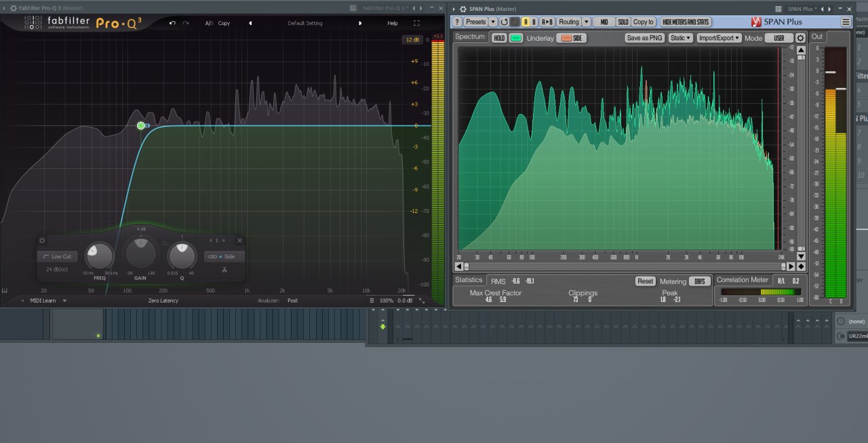Load previous Pro-Q 3 preset
This screenshot has height=443, width=868.
point(250,23)
